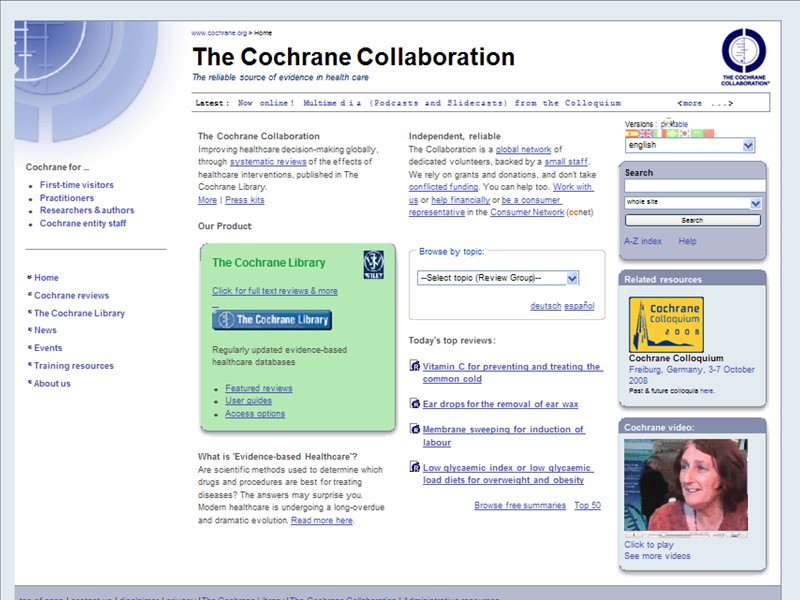Open About us in the left navigation
Image resolution: width=800 pixels, height=600 pixels.
(52, 384)
